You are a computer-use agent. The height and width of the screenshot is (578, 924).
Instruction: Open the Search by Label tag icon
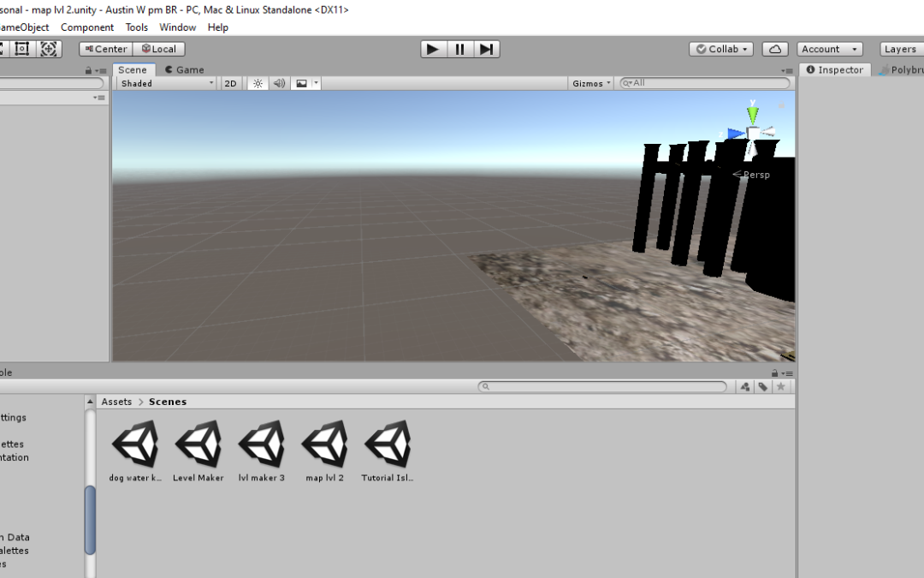[763, 387]
